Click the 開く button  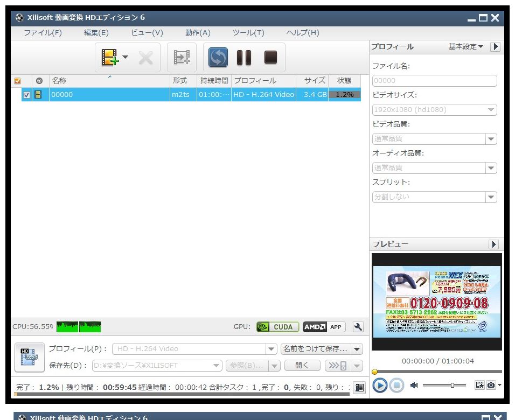pos(302,366)
